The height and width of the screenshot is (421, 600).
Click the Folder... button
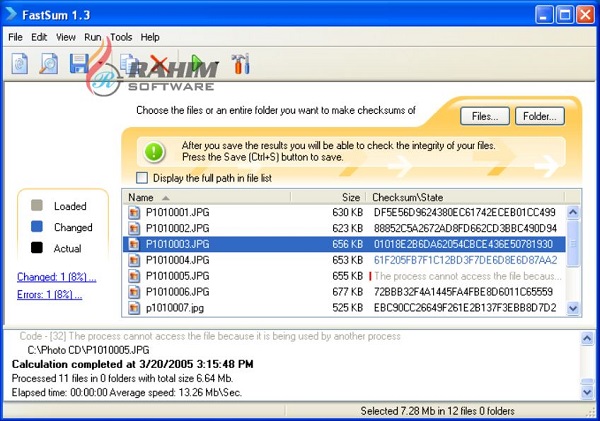tap(540, 116)
